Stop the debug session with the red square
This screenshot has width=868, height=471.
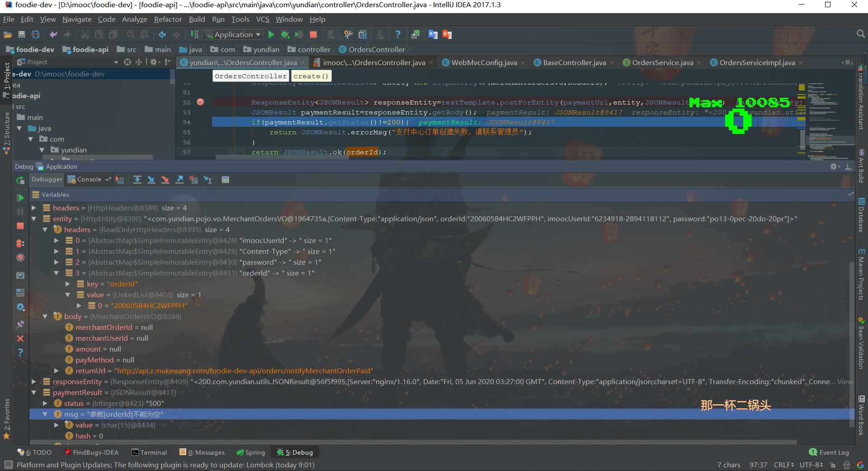pos(20,226)
